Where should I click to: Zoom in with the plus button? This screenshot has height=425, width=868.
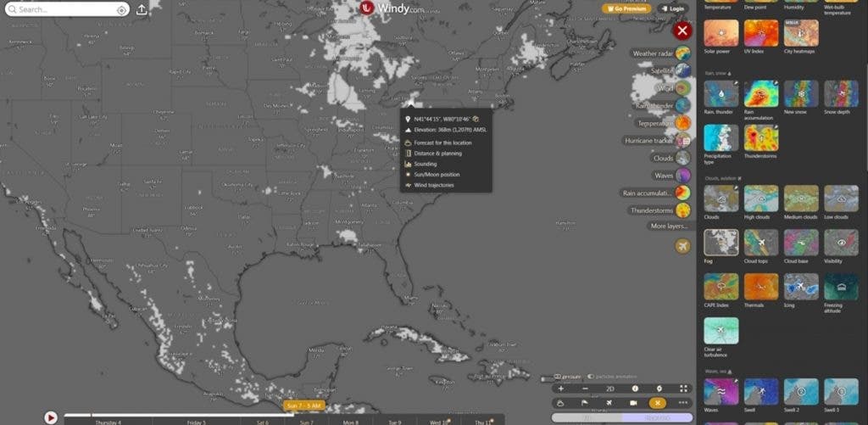(x=561, y=389)
